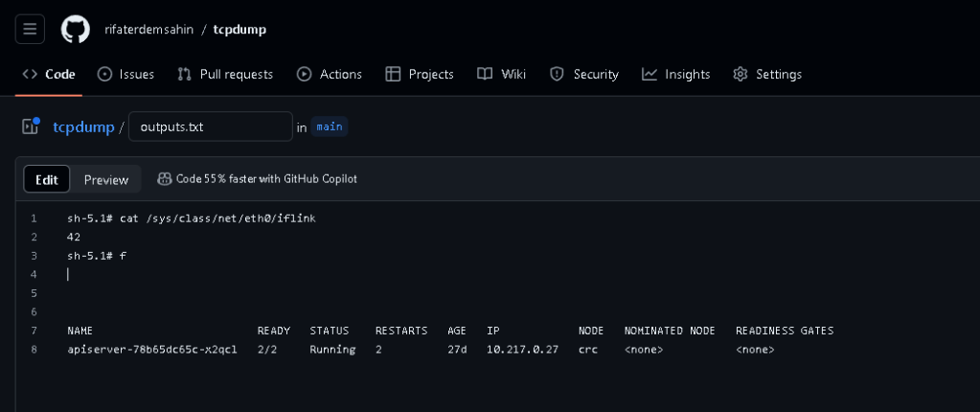980x412 pixels.
Task: Click the Actions play icon
Action: [x=305, y=75]
